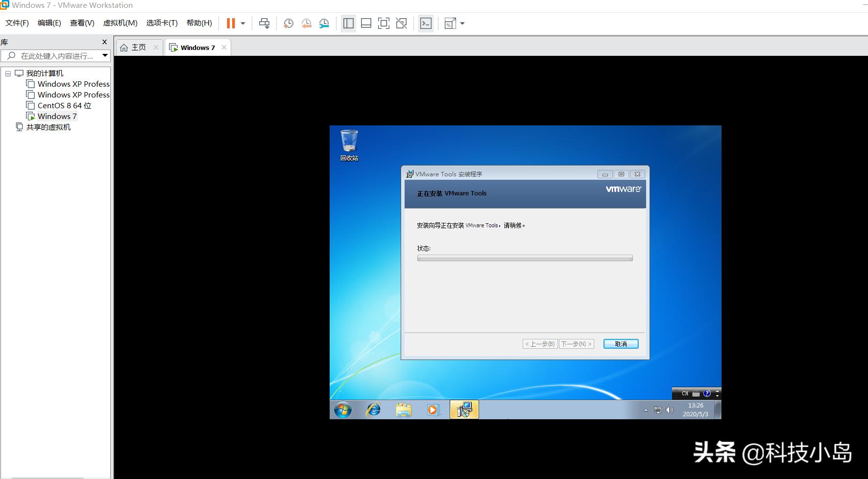Click the installation status progress bar
The height and width of the screenshot is (479, 868).
(525, 258)
